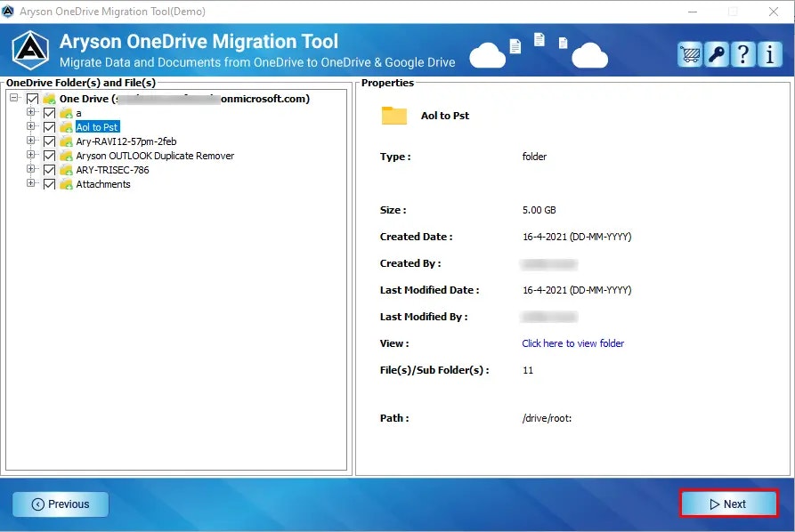Expand the Attachments folder node
The width and height of the screenshot is (795, 532).
pos(31,182)
